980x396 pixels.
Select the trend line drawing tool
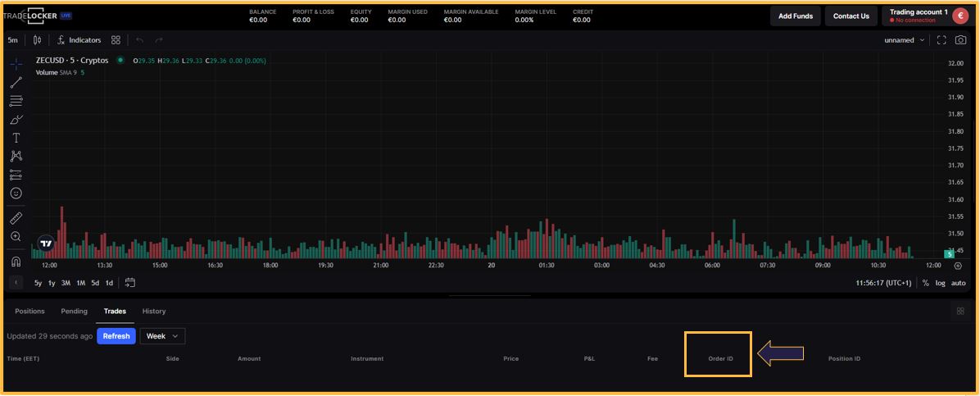[x=16, y=82]
